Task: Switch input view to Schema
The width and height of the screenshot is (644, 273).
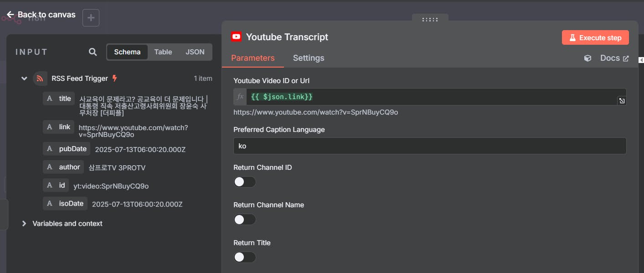Action: 127,52
